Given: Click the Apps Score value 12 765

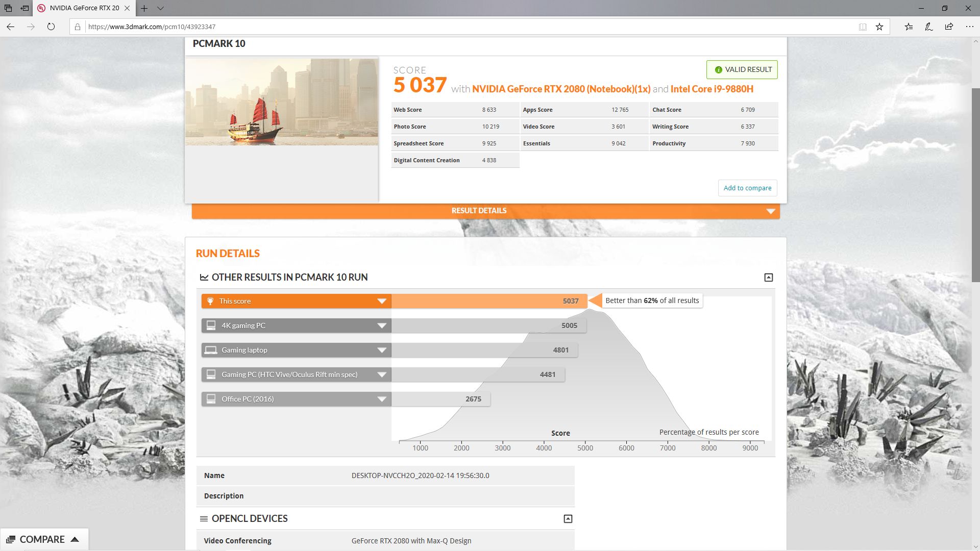Looking at the screenshot, I should [x=620, y=110].
